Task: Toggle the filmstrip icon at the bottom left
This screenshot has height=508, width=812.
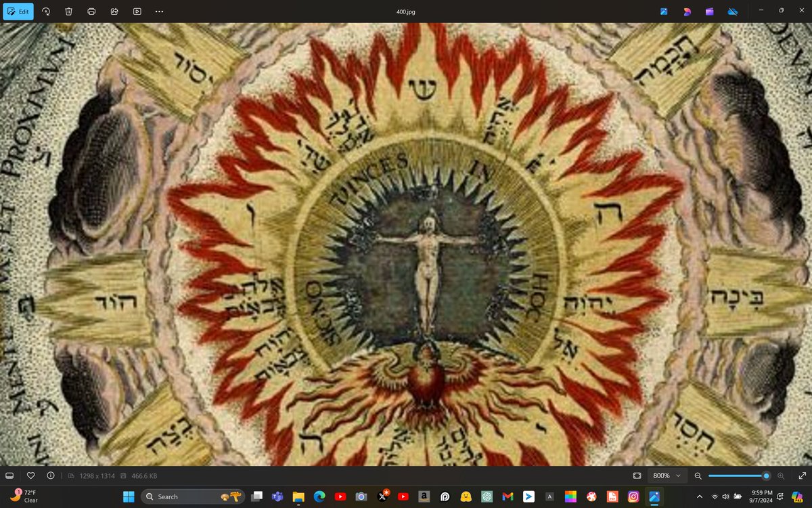Action: point(10,475)
